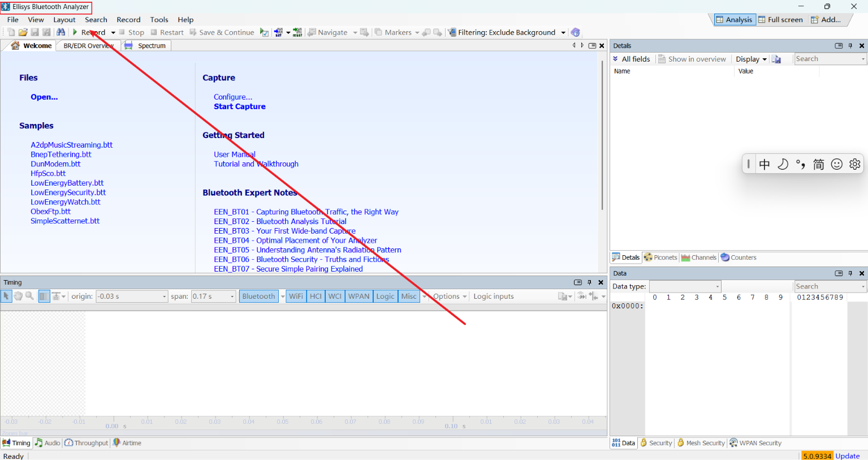Image resolution: width=868 pixels, height=460 pixels.
Task: Toggle All fields in the Details panel
Action: [631, 59]
